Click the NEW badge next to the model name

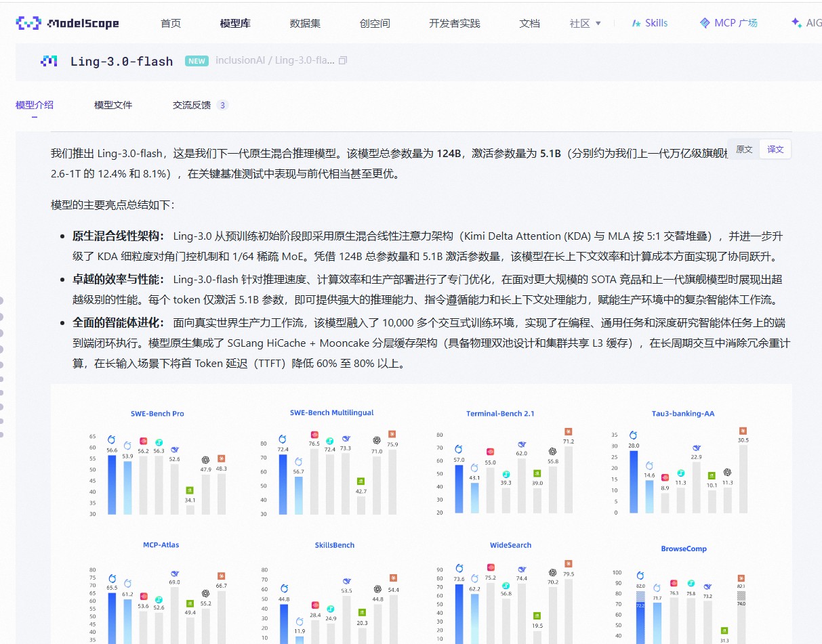coord(197,61)
